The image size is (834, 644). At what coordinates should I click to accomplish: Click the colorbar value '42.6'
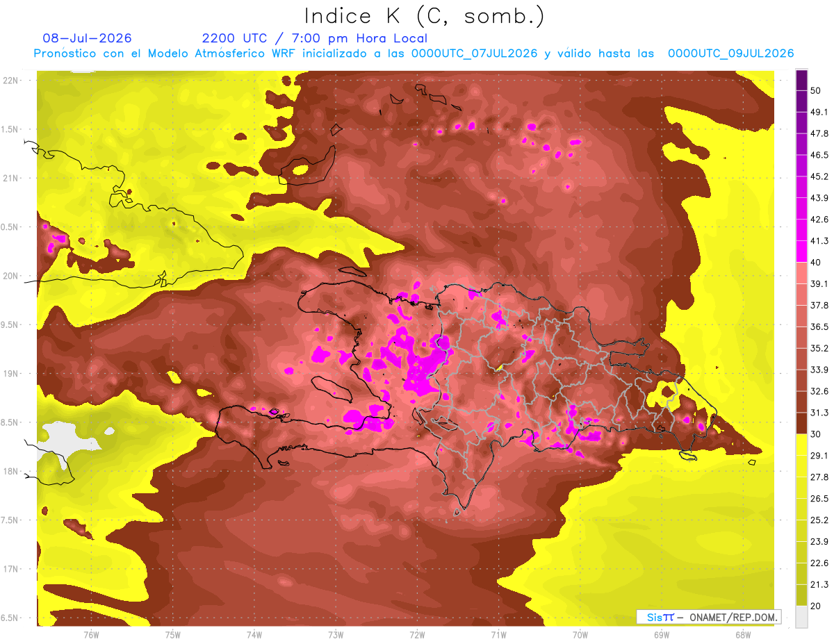819,220
